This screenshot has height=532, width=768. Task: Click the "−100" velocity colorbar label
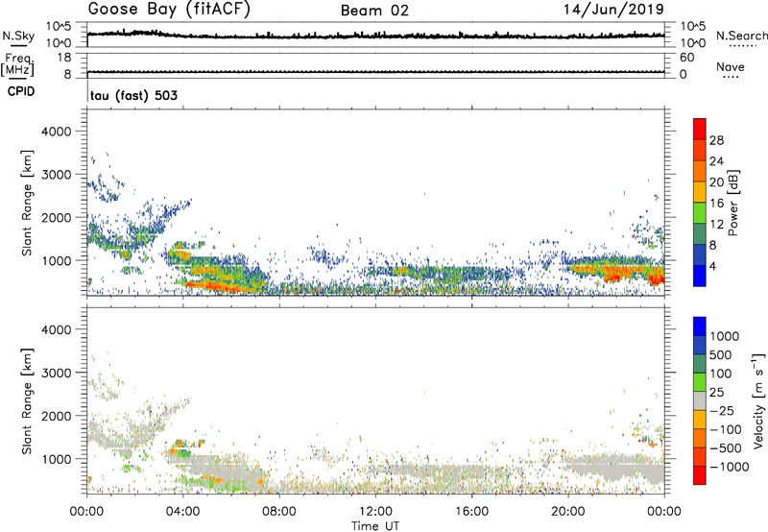(x=726, y=429)
